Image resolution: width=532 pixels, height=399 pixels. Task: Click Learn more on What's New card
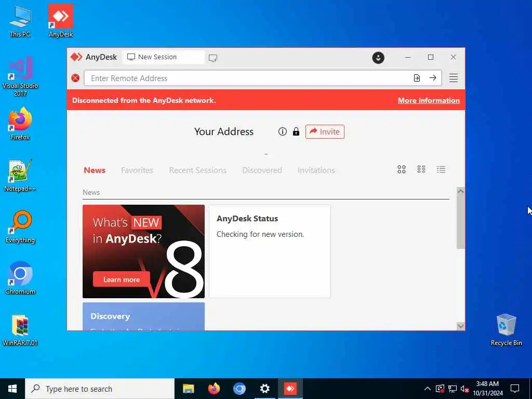[122, 280]
